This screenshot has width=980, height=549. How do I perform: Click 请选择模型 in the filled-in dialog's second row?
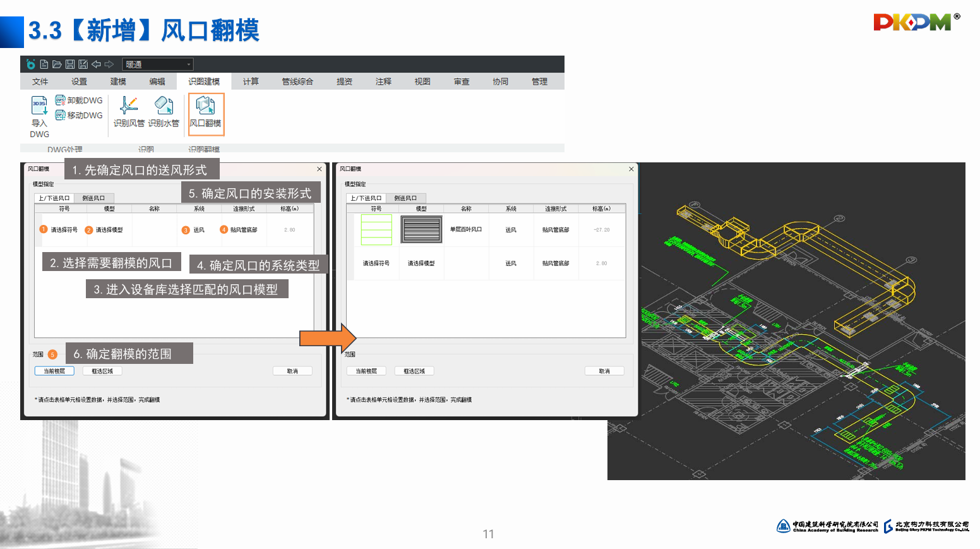pos(421,263)
